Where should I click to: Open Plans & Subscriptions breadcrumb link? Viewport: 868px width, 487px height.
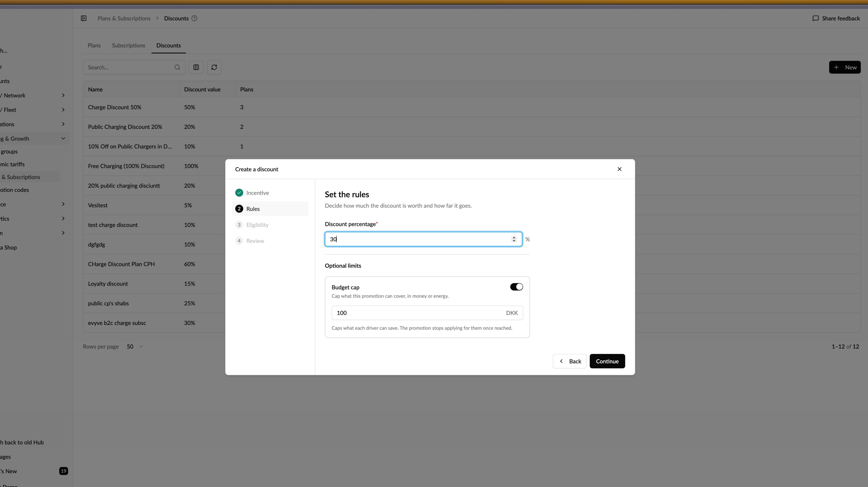(124, 18)
